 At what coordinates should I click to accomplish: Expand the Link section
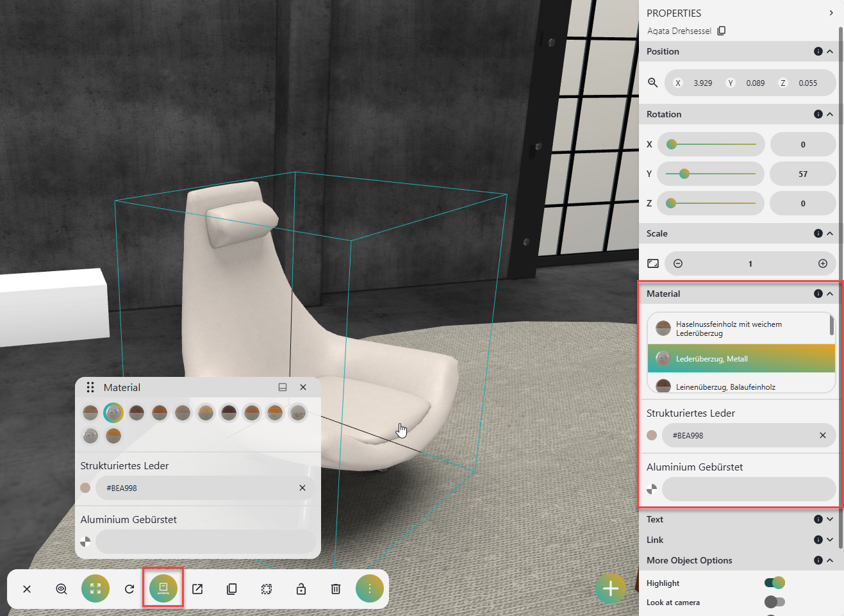point(830,540)
